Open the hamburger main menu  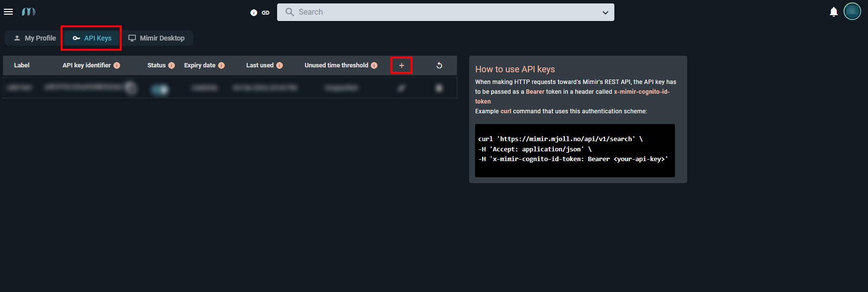[8, 12]
